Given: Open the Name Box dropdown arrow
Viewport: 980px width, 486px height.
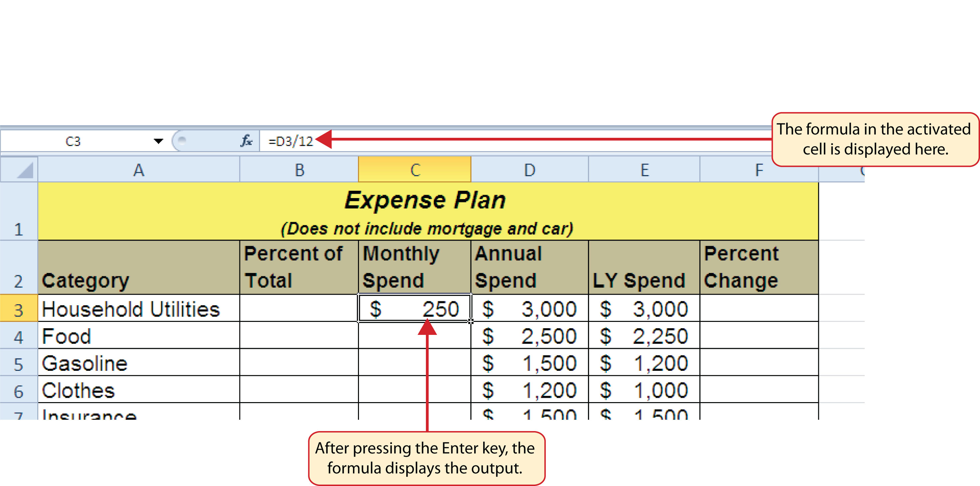Looking at the screenshot, I should pos(158,141).
